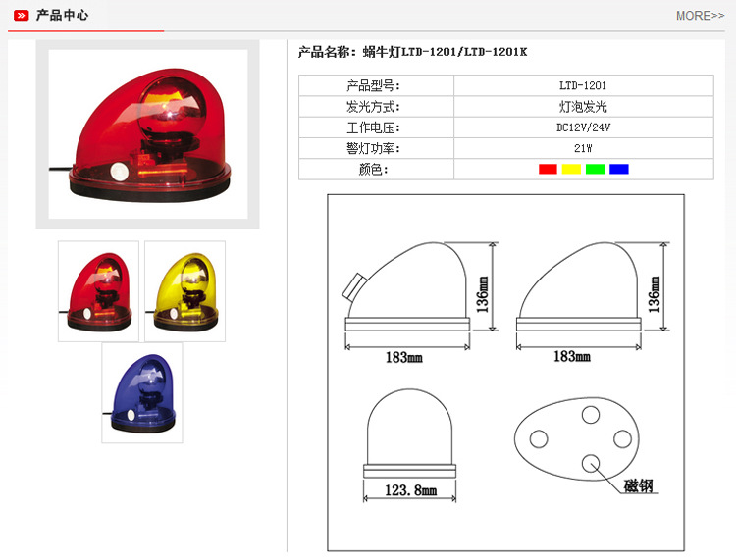This screenshot has height=560, width=736.
Task: Select the red lamp thumbnail
Action: (x=98, y=291)
